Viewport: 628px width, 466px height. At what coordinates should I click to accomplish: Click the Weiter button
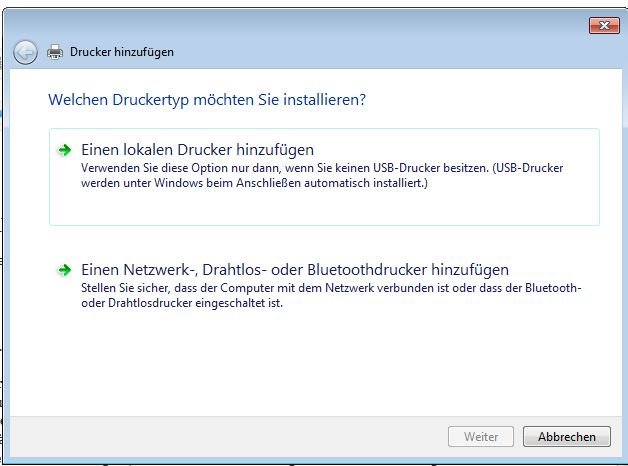[481, 436]
